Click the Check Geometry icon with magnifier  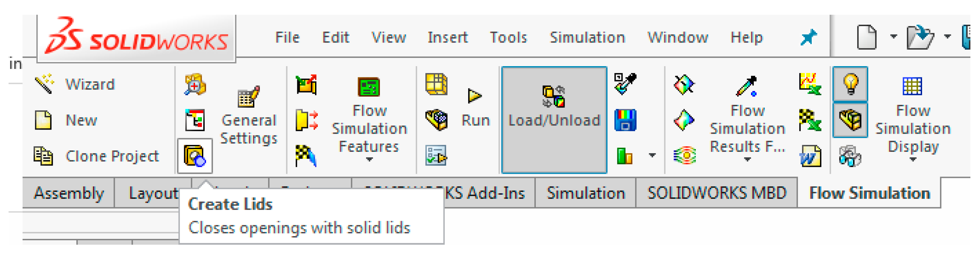point(195,84)
